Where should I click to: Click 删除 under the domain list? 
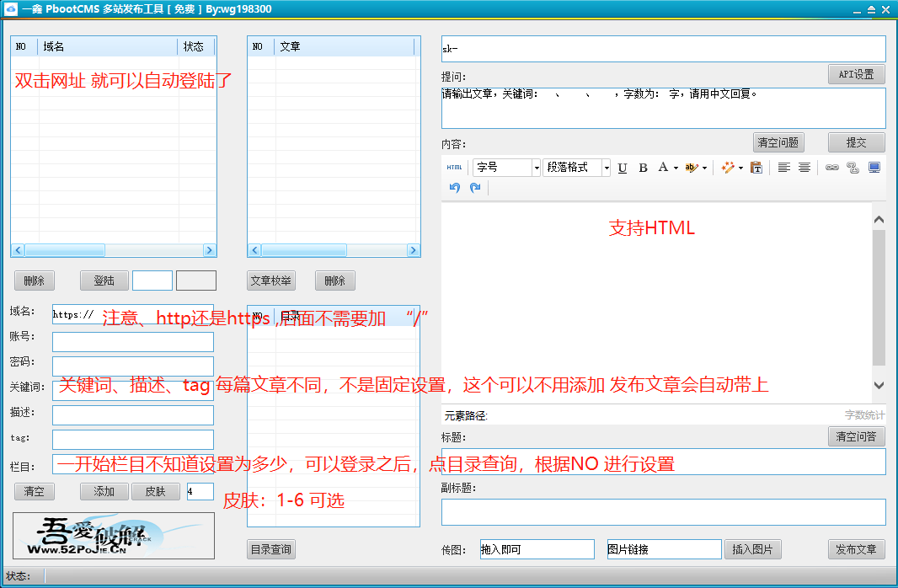(x=35, y=281)
